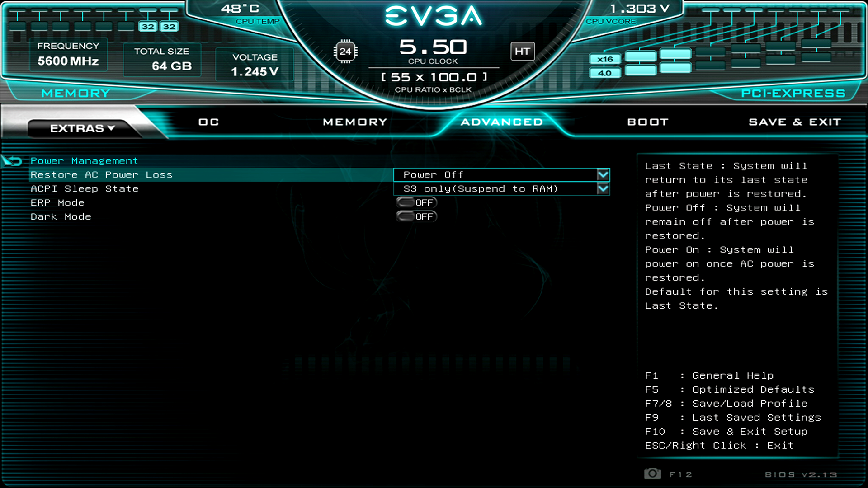
Task: Click the F12 screenshot camera icon
Action: (652, 474)
